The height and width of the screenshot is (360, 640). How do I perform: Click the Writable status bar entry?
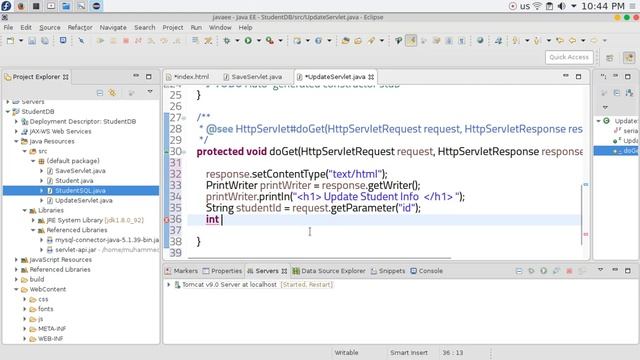click(346, 353)
